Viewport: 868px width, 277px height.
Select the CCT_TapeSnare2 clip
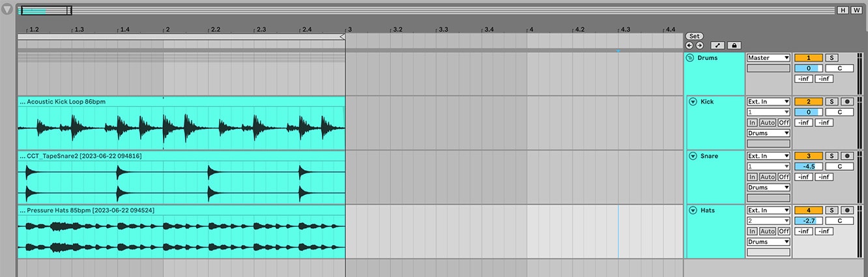181,156
